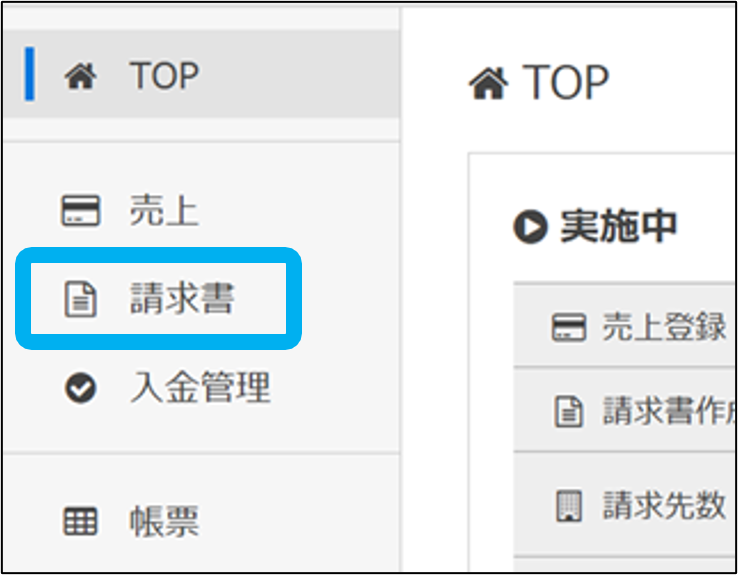Viewport: 738px width, 575px height.
Task: Open the 売上 sidebar menu label
Action: pos(163,211)
